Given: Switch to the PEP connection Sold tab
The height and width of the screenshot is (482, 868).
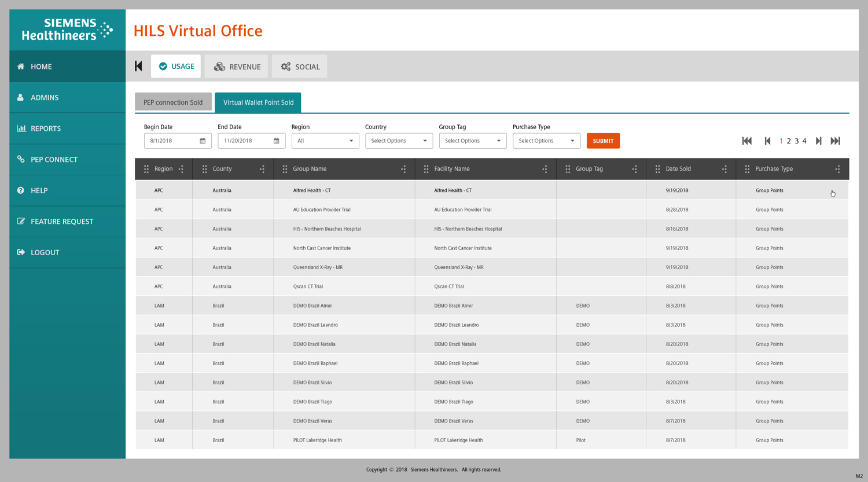Looking at the screenshot, I should 173,102.
